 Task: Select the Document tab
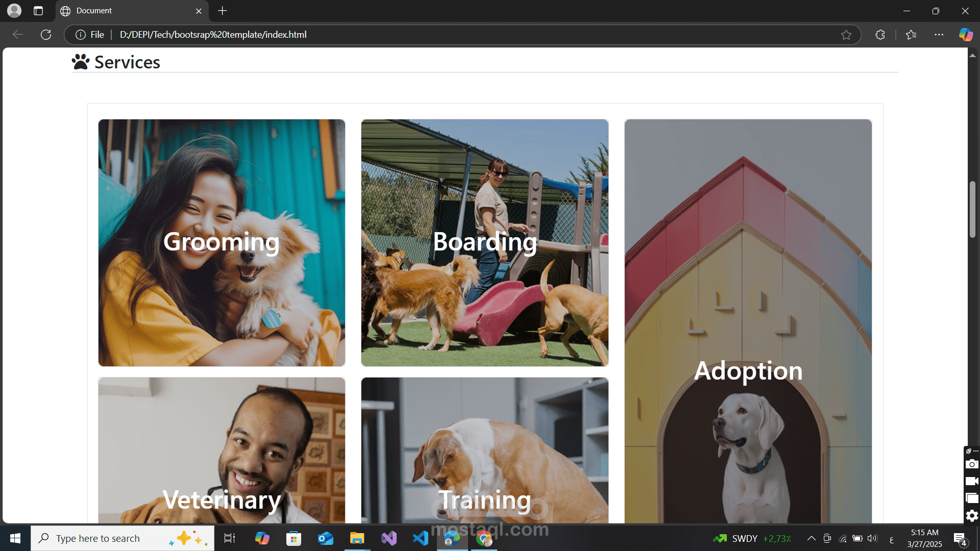[x=132, y=11]
